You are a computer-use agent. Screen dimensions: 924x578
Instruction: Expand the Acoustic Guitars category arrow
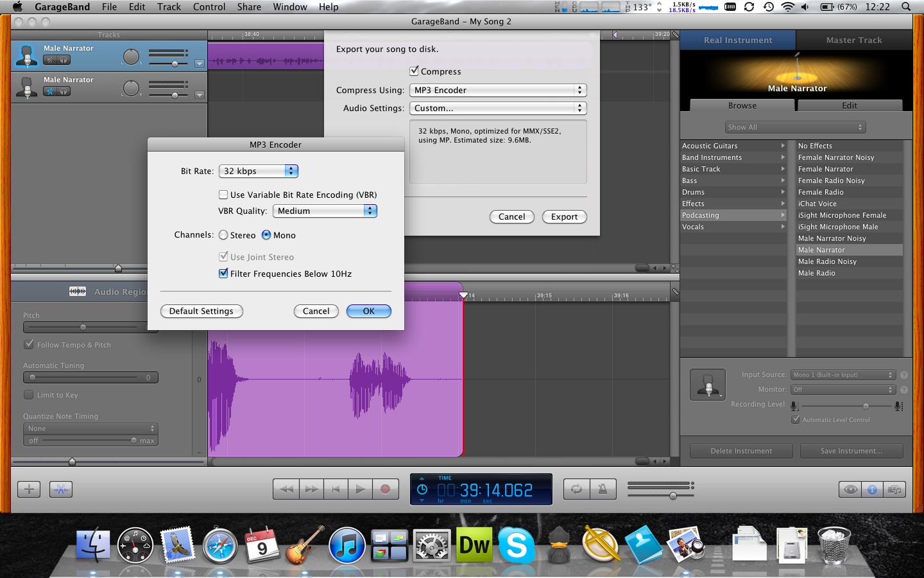[783, 146]
